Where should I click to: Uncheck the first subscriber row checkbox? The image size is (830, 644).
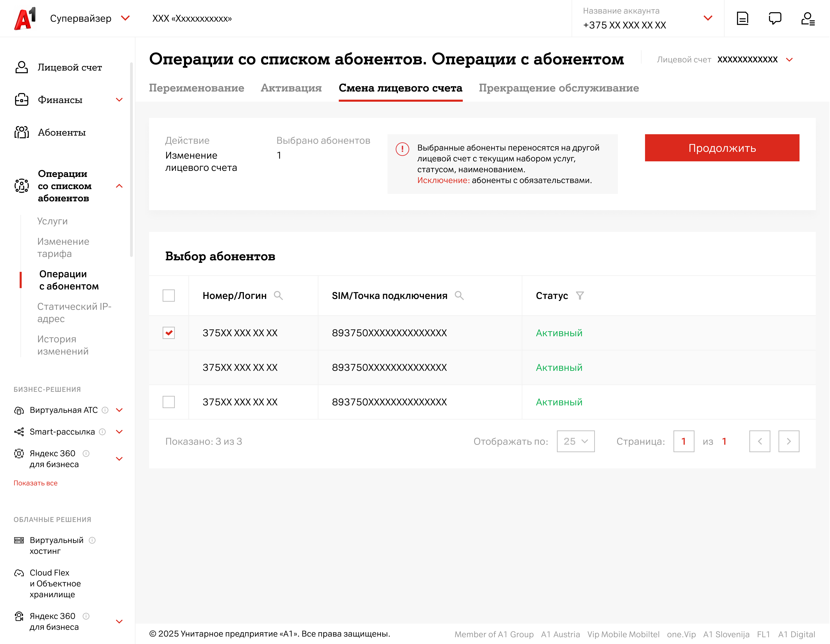click(x=168, y=333)
